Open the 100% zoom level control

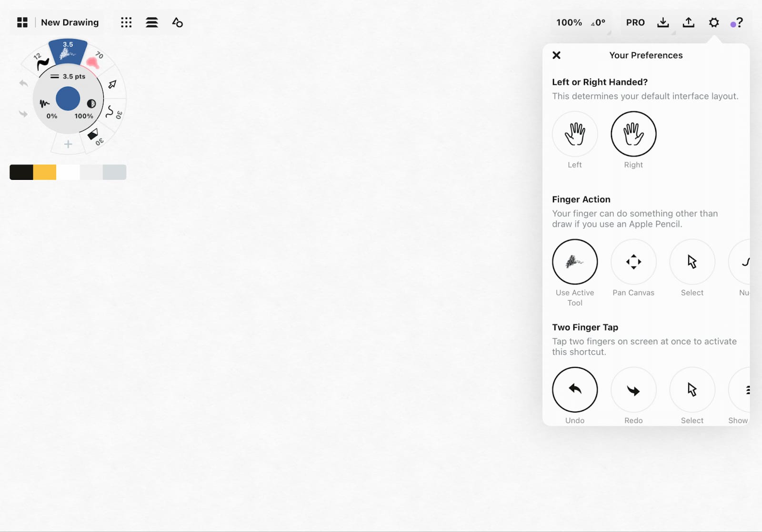coord(569,22)
